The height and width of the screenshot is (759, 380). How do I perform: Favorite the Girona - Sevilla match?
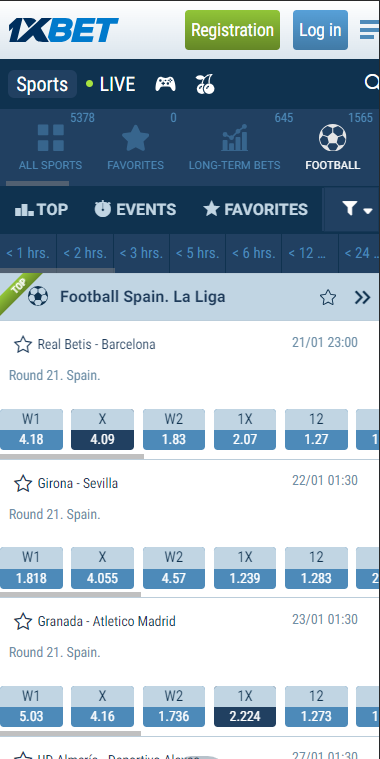[x=23, y=483]
